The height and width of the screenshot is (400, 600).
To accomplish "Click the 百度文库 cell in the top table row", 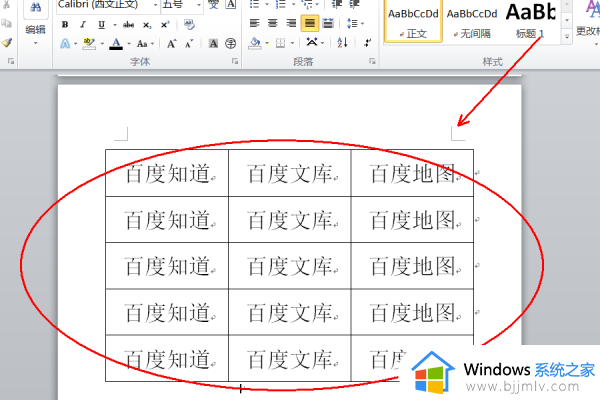I will [x=290, y=173].
